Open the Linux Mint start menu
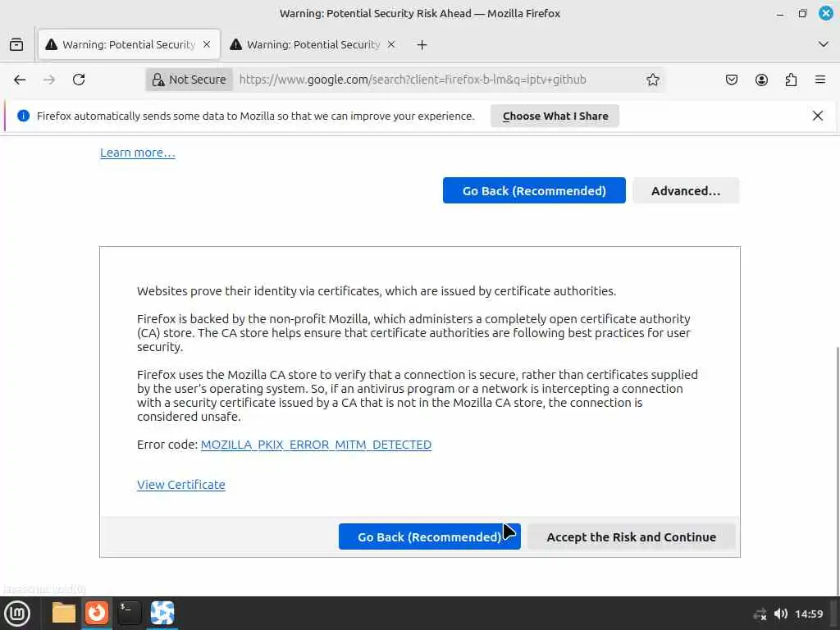Screen dimensions: 840x630 [17, 614]
